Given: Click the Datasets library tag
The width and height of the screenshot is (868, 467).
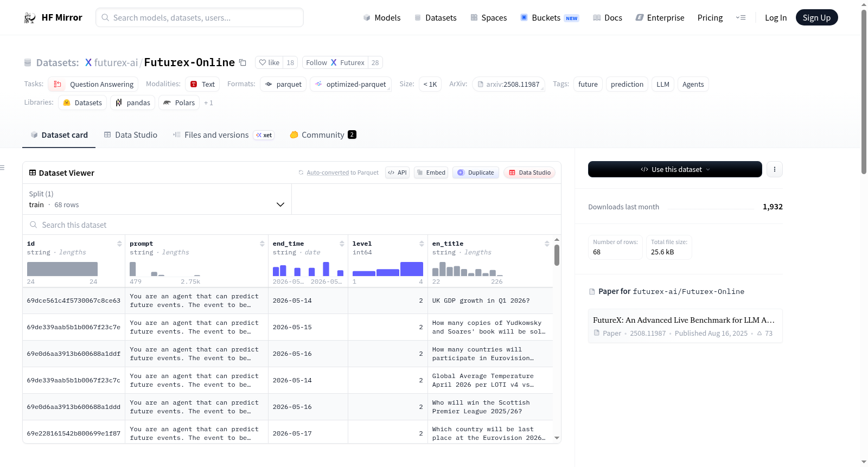Looking at the screenshot, I should click(82, 103).
